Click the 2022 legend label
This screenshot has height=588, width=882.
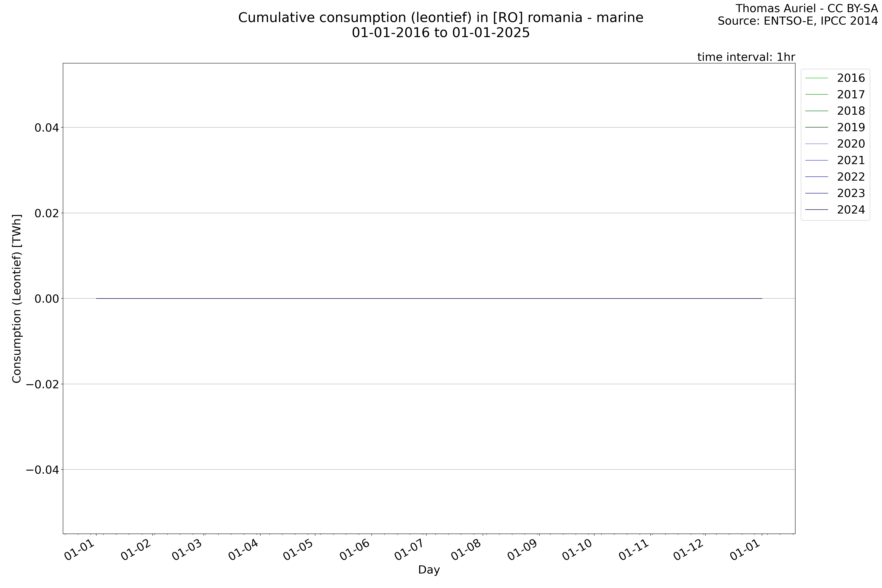point(851,177)
